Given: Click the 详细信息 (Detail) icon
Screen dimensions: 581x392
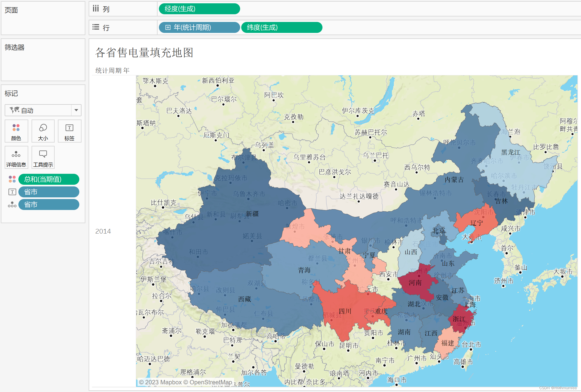Looking at the screenshot, I should pyautogui.click(x=16, y=157).
